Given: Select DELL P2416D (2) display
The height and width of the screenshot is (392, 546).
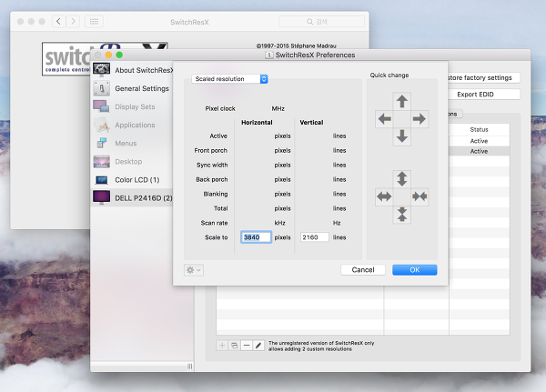Looking at the screenshot, I should (x=132, y=198).
